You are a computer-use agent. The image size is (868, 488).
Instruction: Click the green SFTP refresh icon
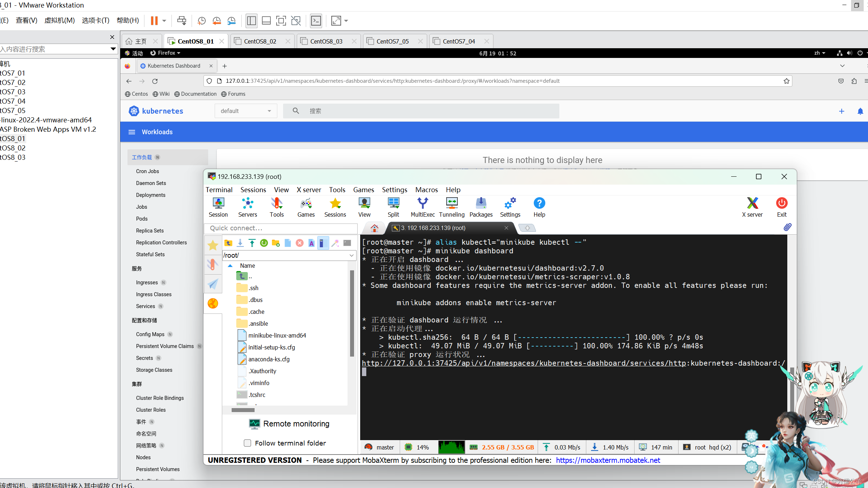(x=264, y=243)
